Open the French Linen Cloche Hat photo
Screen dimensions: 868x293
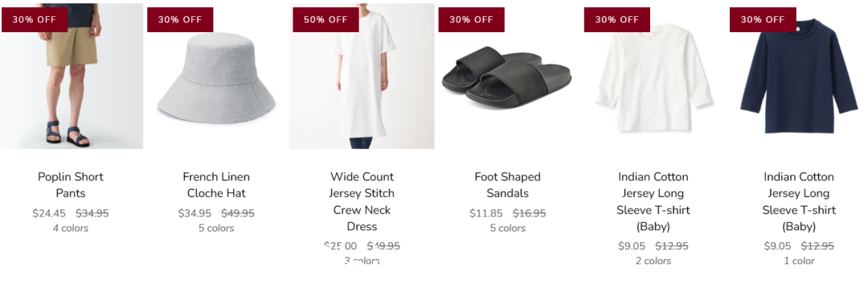click(x=216, y=76)
